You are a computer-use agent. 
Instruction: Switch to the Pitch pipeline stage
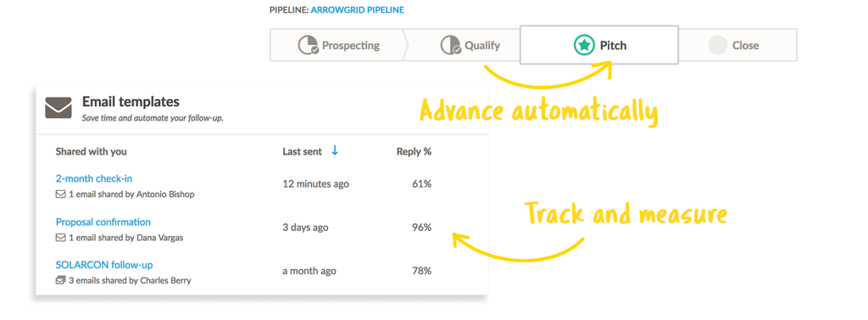tap(599, 46)
